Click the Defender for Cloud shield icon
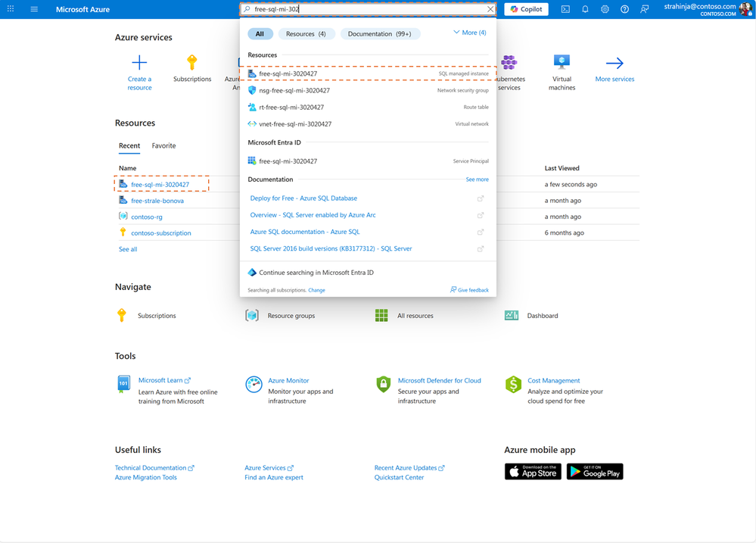Screen dimensions: 756x543 pos(384,384)
